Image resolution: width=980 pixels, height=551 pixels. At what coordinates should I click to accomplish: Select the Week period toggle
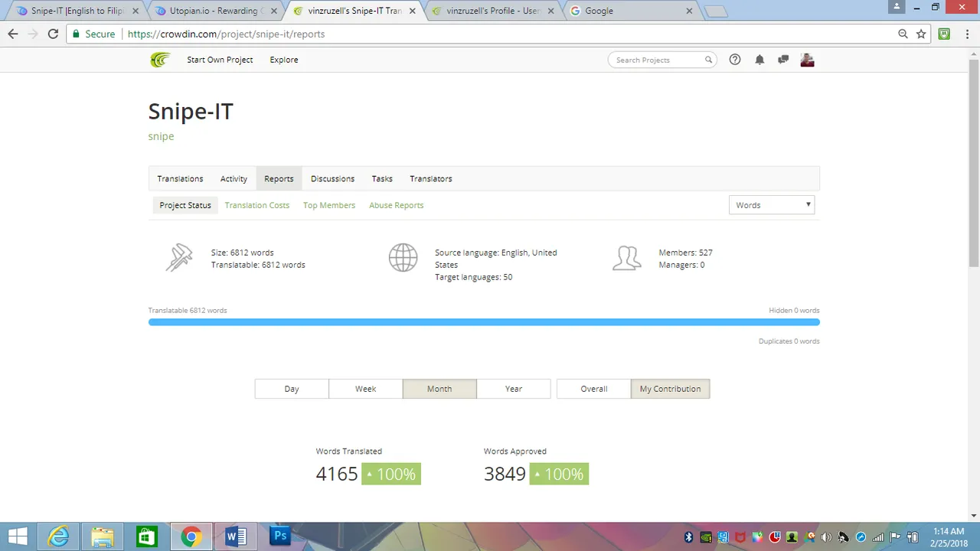click(x=366, y=389)
